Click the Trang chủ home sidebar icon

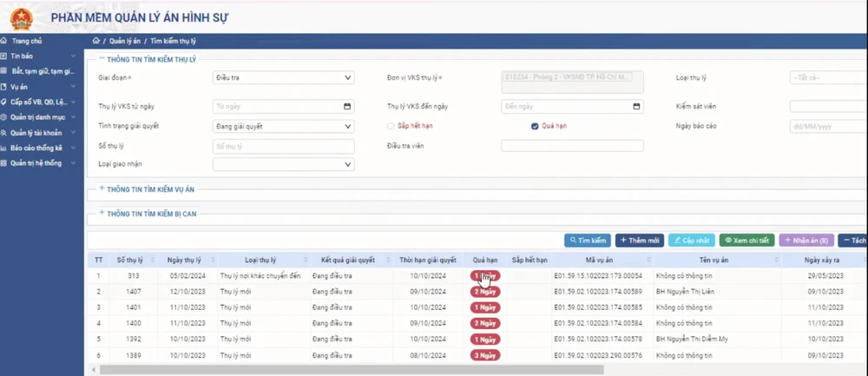4,41
